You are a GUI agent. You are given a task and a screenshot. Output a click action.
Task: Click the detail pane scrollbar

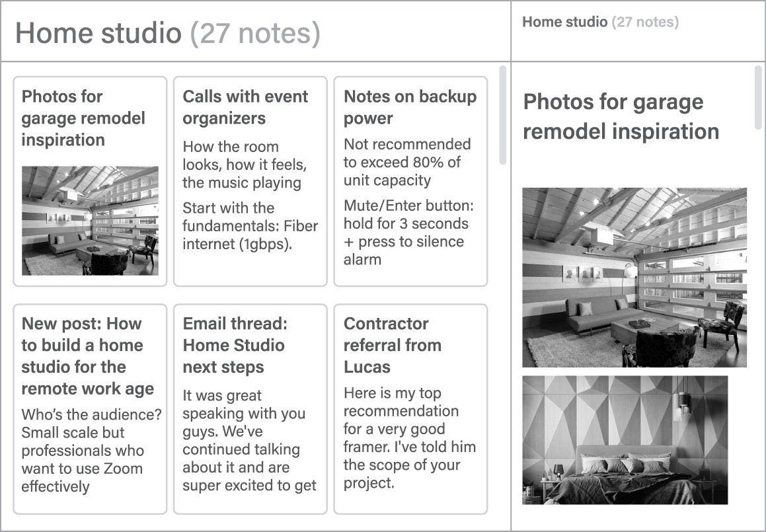click(x=758, y=97)
